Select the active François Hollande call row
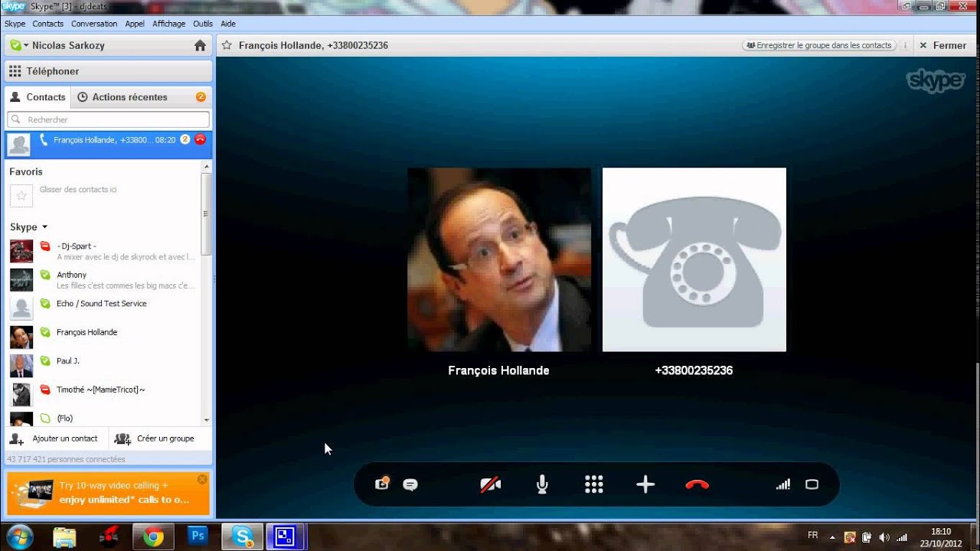Screen dimensions: 980x551 click(x=108, y=144)
